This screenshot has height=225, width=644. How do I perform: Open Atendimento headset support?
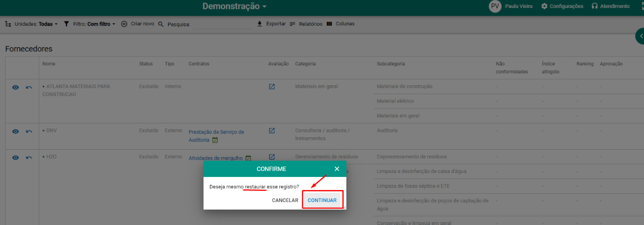611,6
